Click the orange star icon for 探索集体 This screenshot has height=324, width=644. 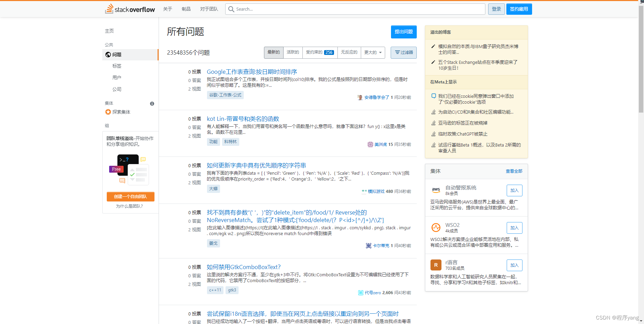click(x=108, y=112)
